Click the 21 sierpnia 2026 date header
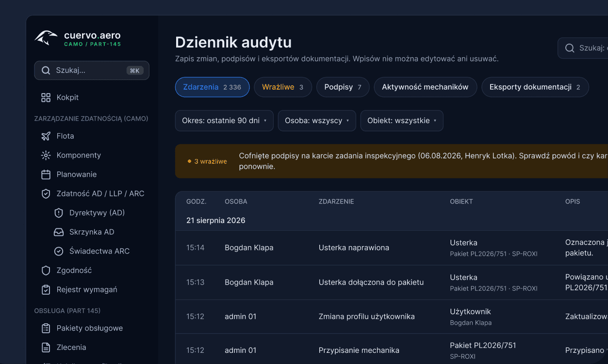608x364 pixels. pos(216,221)
